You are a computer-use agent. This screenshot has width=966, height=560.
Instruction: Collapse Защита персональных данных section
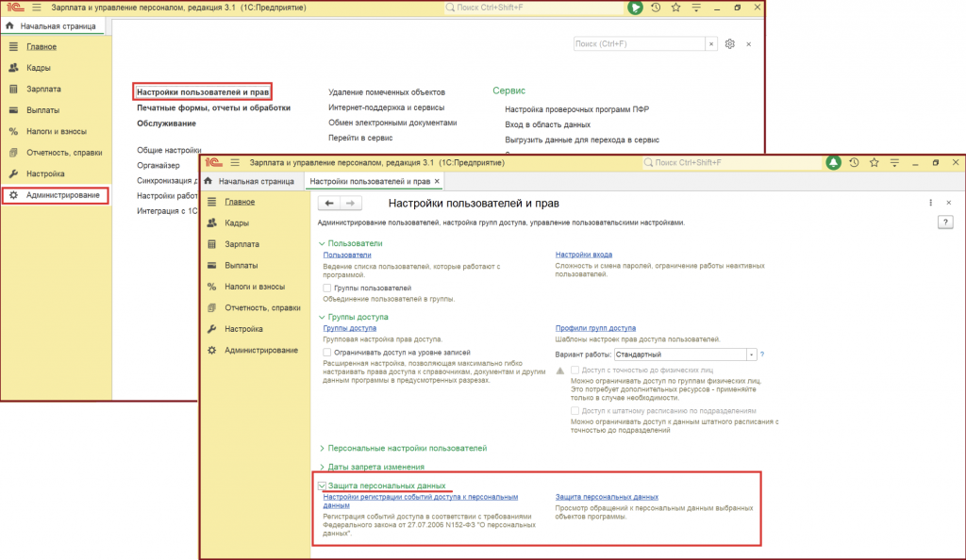323,486
